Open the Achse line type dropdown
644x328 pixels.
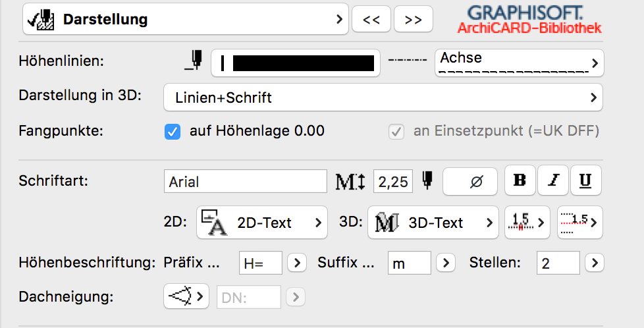tap(519, 63)
